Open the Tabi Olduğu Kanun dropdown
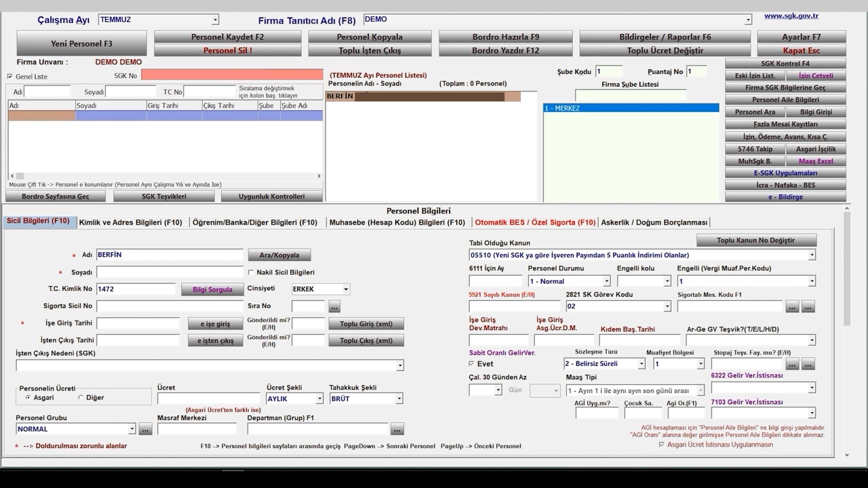This screenshot has height=488, width=868. 812,256
